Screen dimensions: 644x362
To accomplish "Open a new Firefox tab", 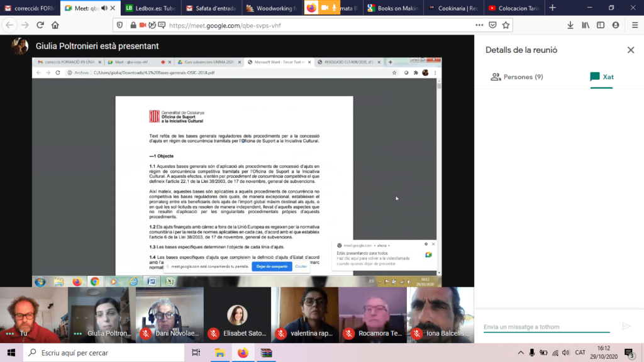I will pyautogui.click(x=552, y=8).
